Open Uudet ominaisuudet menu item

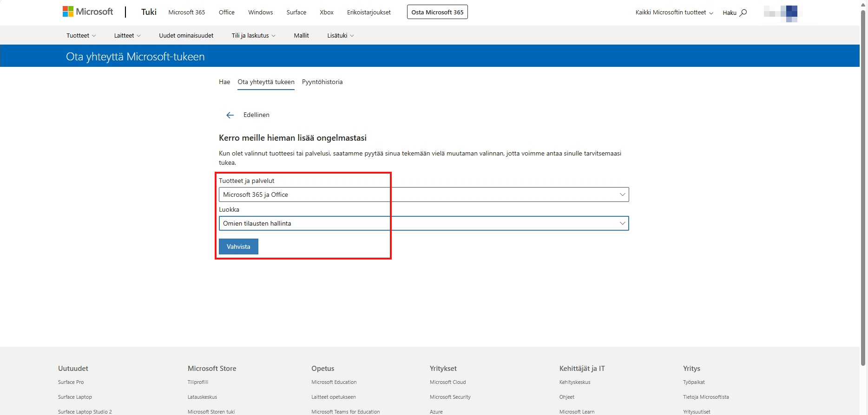click(186, 35)
